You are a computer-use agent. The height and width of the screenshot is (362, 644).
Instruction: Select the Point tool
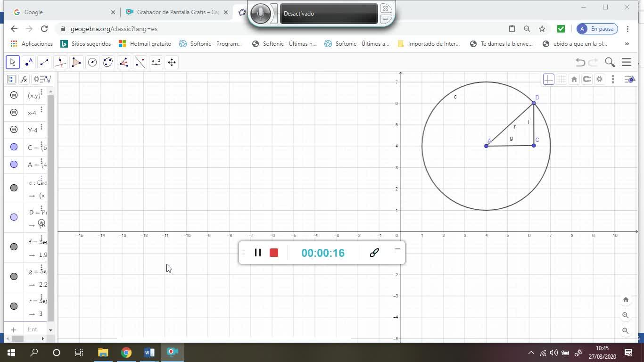pos(29,62)
